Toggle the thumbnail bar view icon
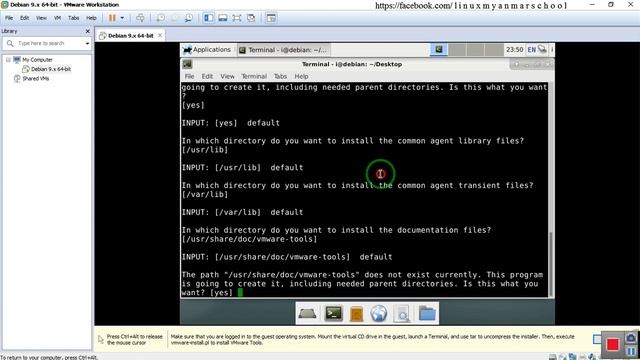 [222, 18]
